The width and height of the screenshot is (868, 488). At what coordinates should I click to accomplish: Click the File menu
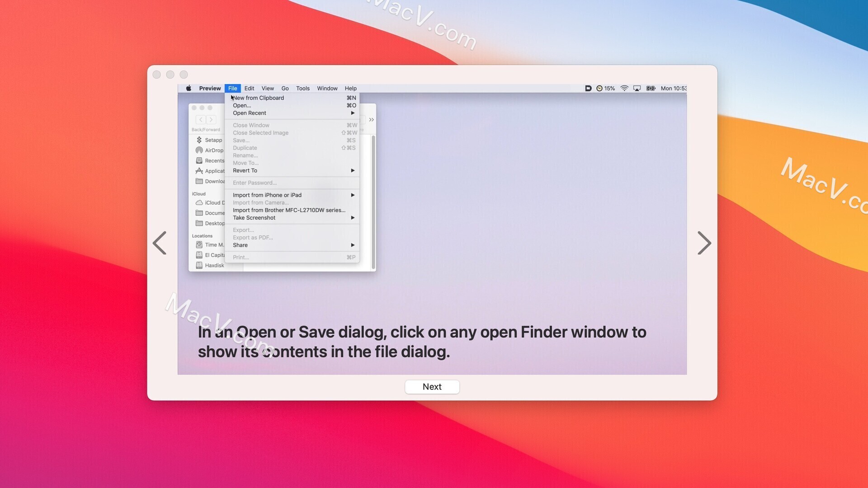[x=232, y=88]
